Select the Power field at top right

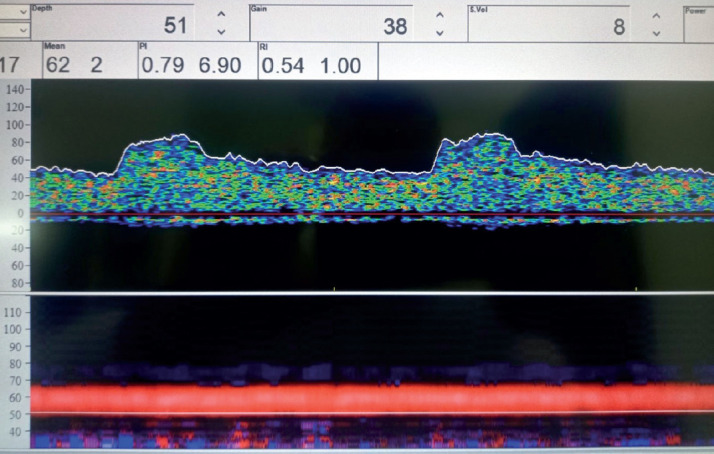pos(698,22)
